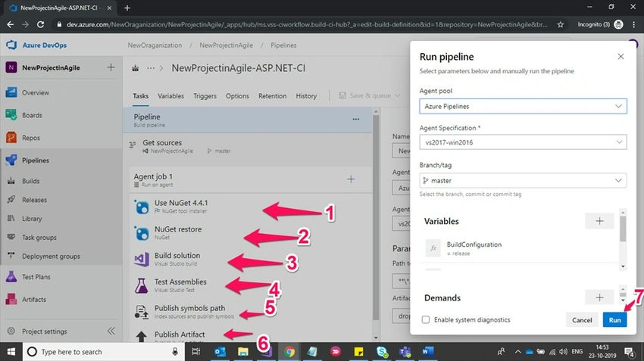The height and width of the screenshot is (361, 644).
Task: Collapse the sidebar with double chevron
Action: pyautogui.click(x=111, y=331)
